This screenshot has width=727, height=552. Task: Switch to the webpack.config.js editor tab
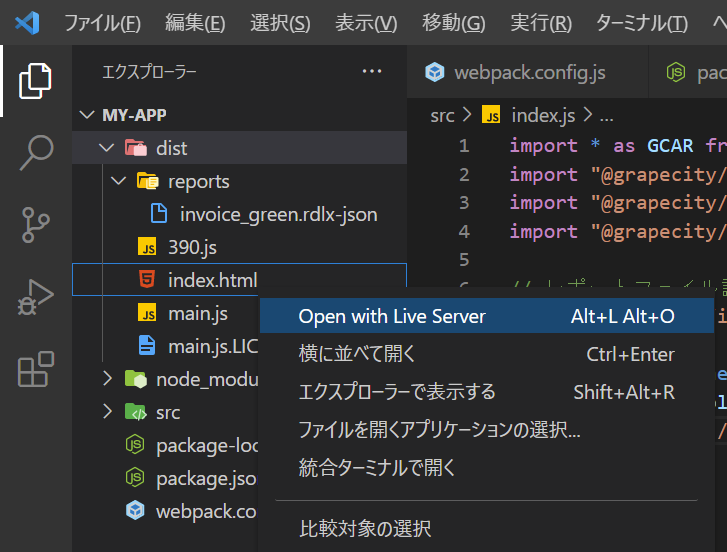[x=527, y=72]
